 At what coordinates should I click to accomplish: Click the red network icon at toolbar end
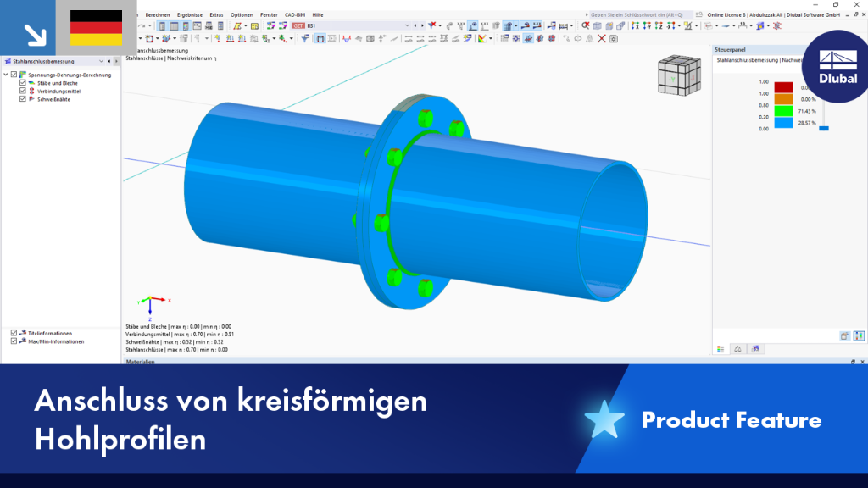(777, 25)
